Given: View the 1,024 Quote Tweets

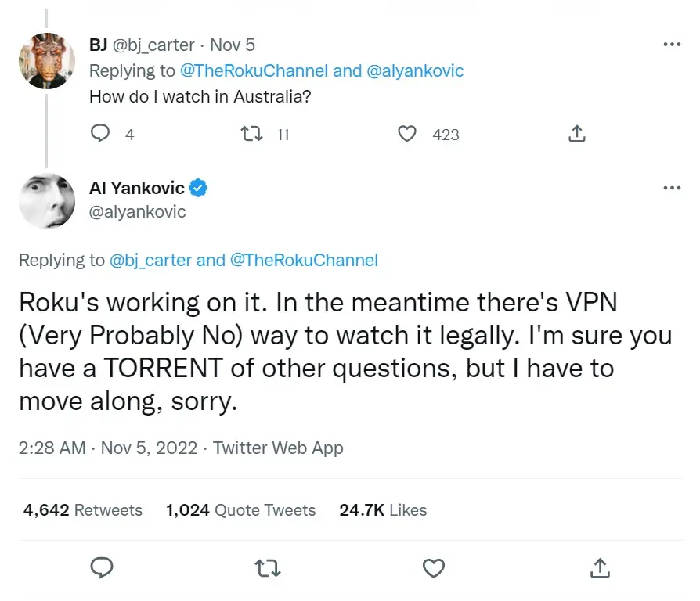Looking at the screenshot, I should (x=240, y=509).
